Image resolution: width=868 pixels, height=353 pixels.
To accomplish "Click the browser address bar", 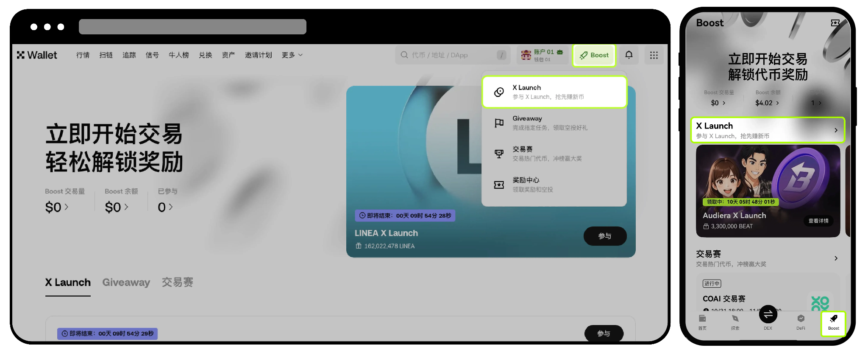I will 192,27.
